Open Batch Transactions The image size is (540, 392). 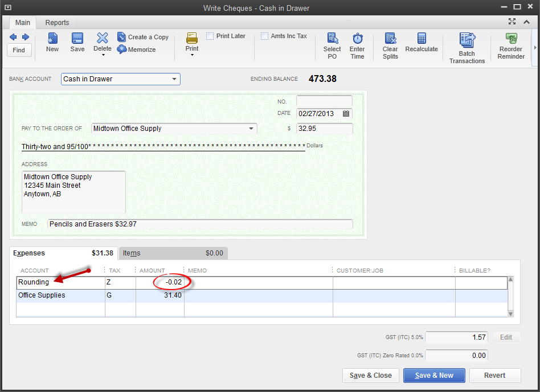467,40
